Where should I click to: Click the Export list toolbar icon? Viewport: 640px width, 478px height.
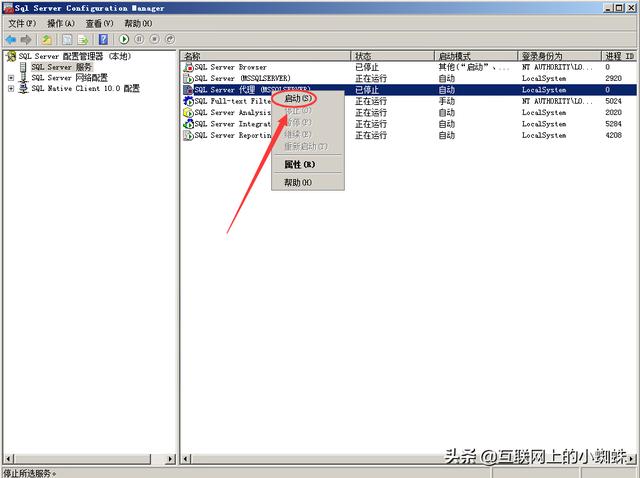pyautogui.click(x=83, y=40)
